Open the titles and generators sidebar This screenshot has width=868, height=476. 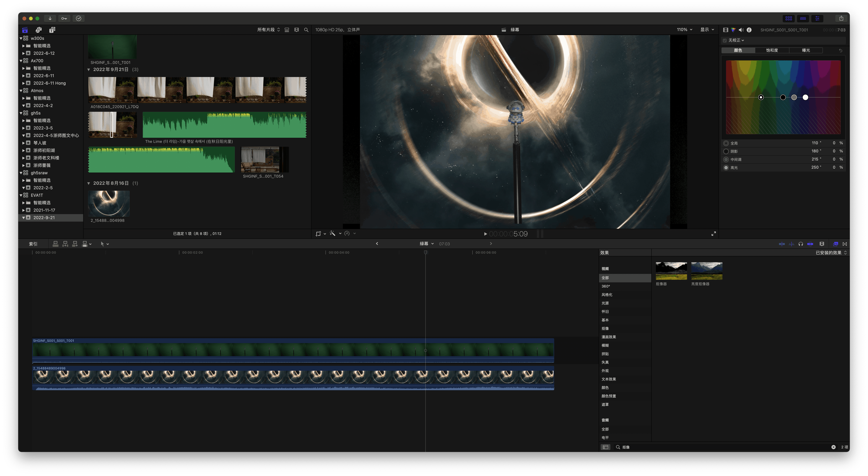52,30
